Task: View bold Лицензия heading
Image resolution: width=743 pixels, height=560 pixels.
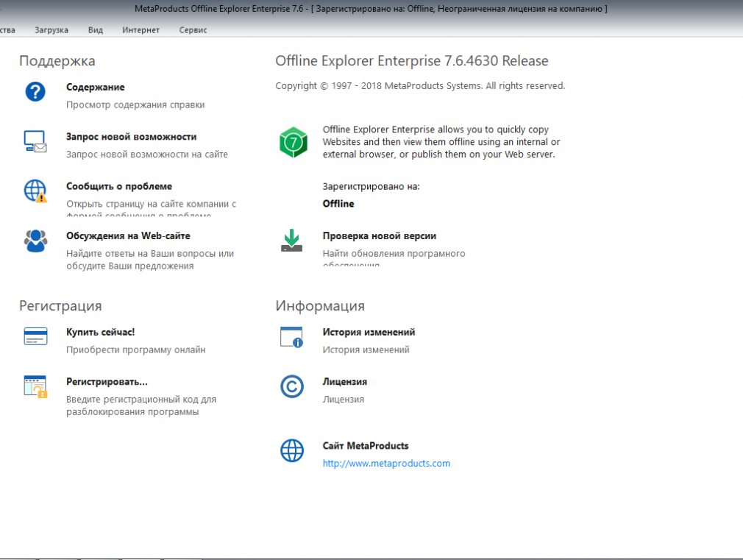Action: (x=344, y=382)
